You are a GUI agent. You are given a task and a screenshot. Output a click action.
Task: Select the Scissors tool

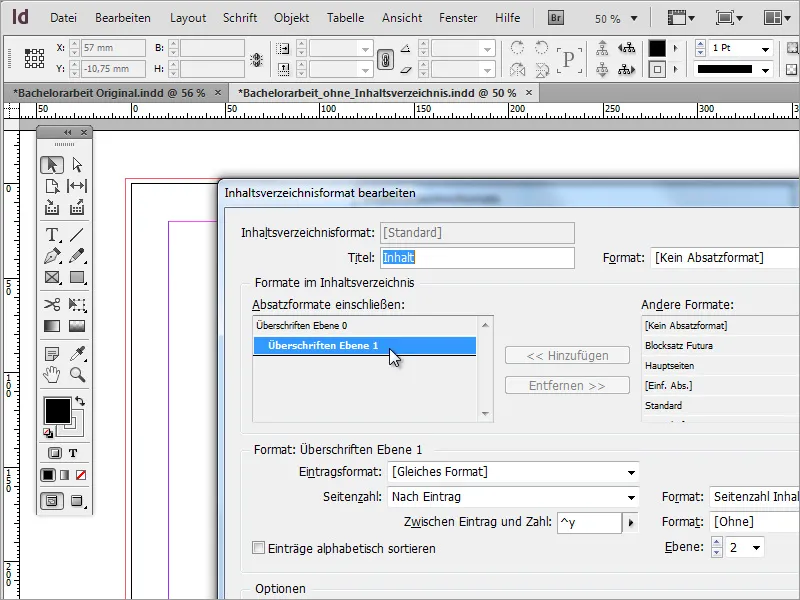[52, 305]
